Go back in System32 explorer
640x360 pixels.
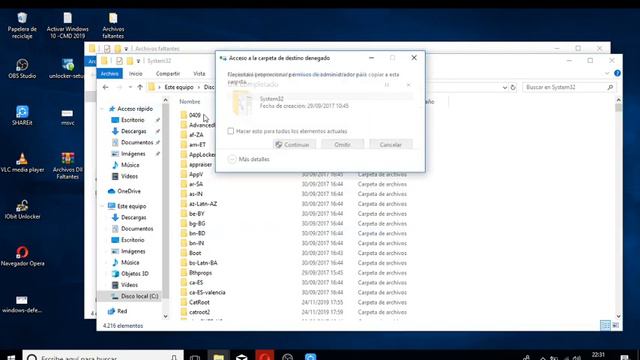(x=106, y=87)
